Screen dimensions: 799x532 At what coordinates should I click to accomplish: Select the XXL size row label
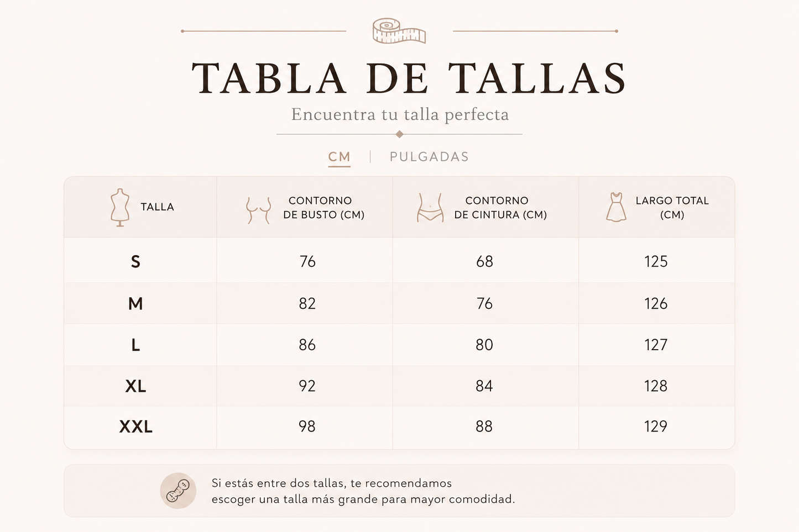135,426
